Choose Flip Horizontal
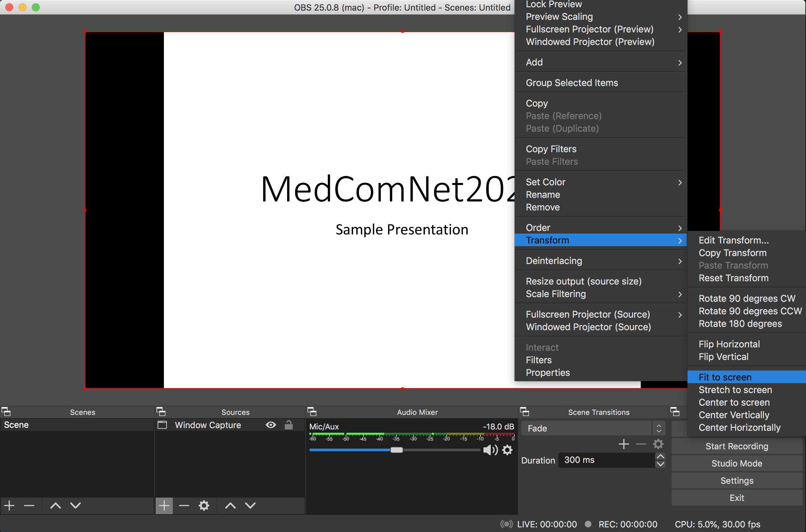 (747, 344)
